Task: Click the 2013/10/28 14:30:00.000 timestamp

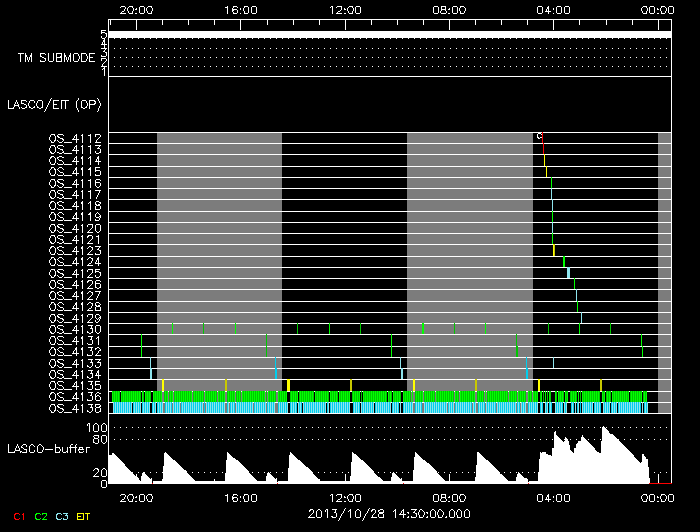Action: (x=389, y=514)
